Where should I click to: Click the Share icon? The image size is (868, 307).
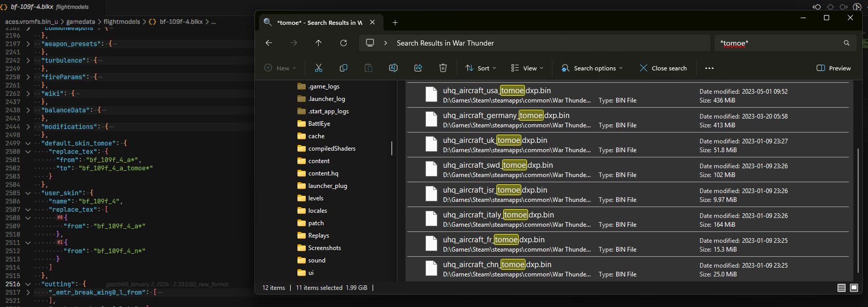(418, 68)
